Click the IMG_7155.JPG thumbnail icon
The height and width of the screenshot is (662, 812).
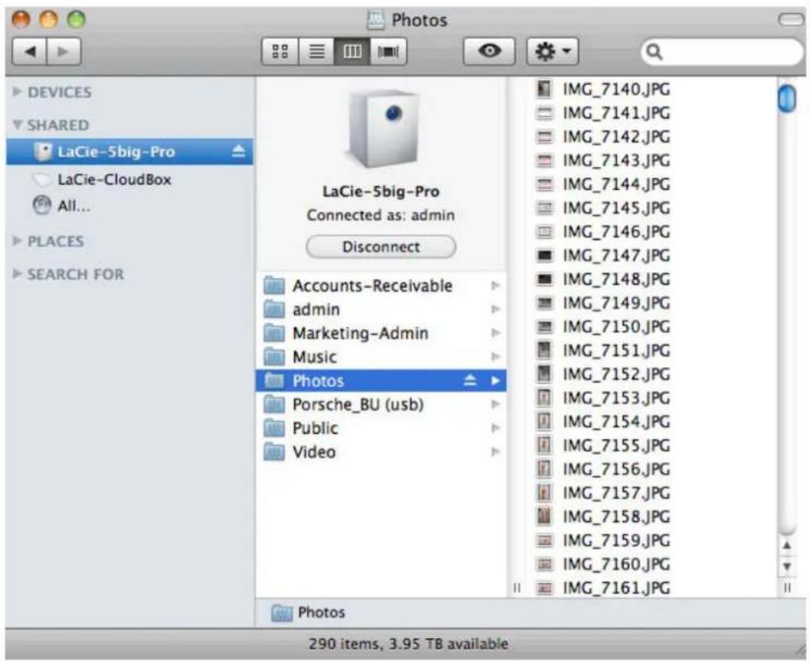(x=545, y=445)
